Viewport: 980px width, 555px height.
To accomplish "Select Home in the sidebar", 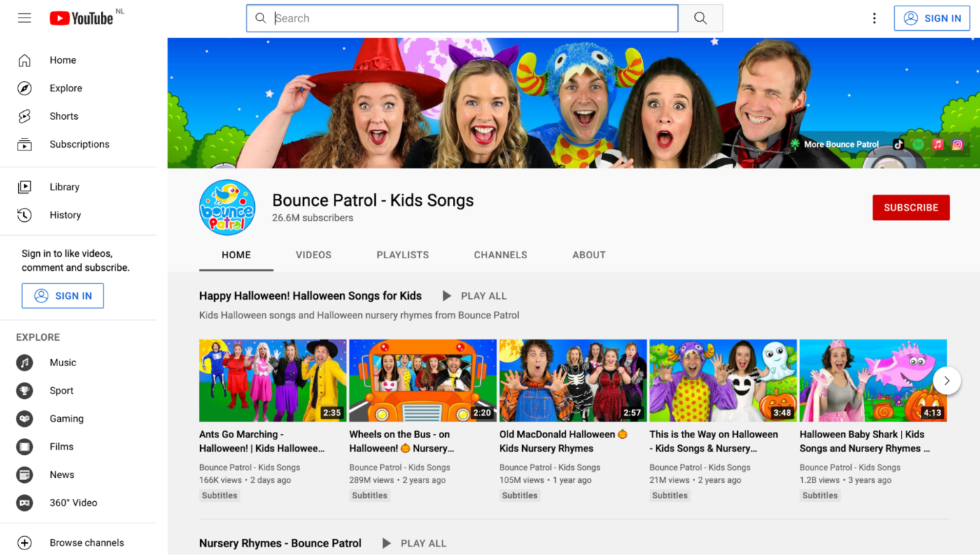I will 62,60.
